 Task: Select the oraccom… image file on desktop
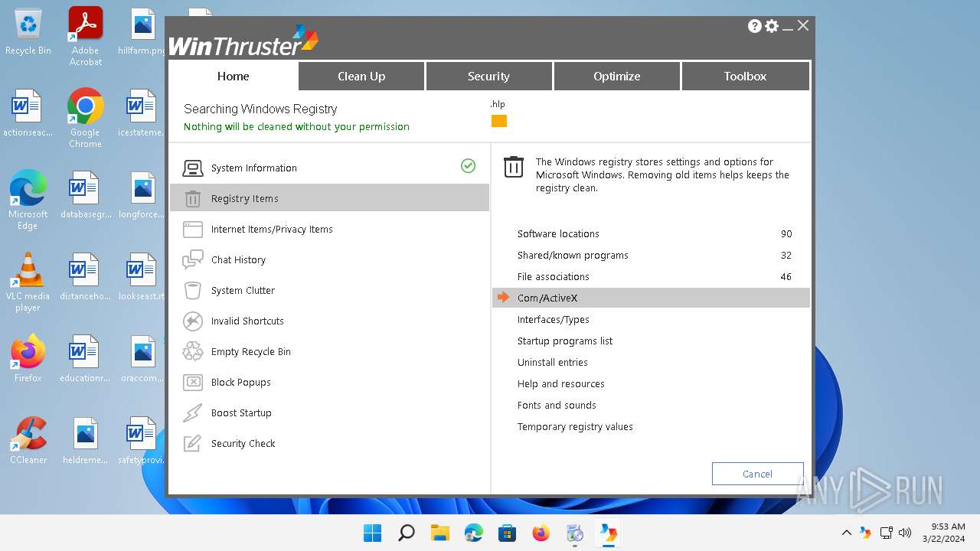(142, 360)
